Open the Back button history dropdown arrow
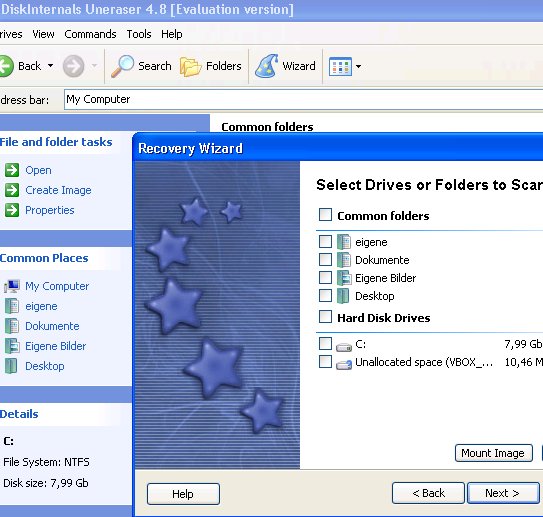543x517 pixels. (x=51, y=65)
